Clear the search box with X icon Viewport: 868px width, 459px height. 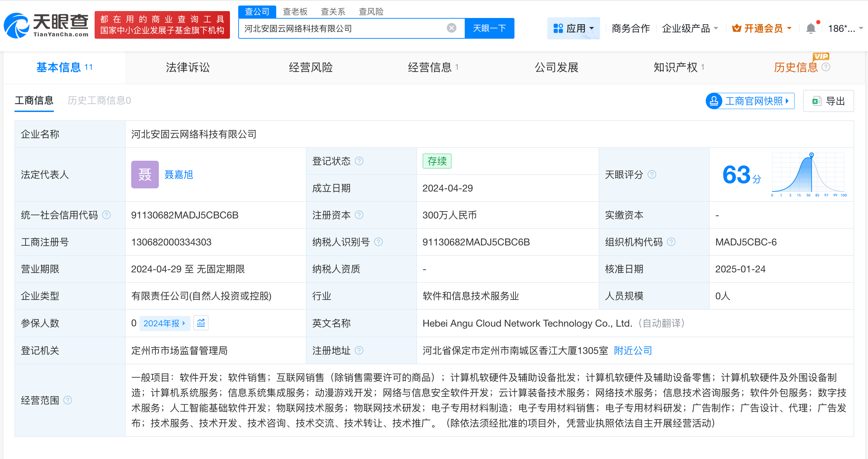click(451, 28)
